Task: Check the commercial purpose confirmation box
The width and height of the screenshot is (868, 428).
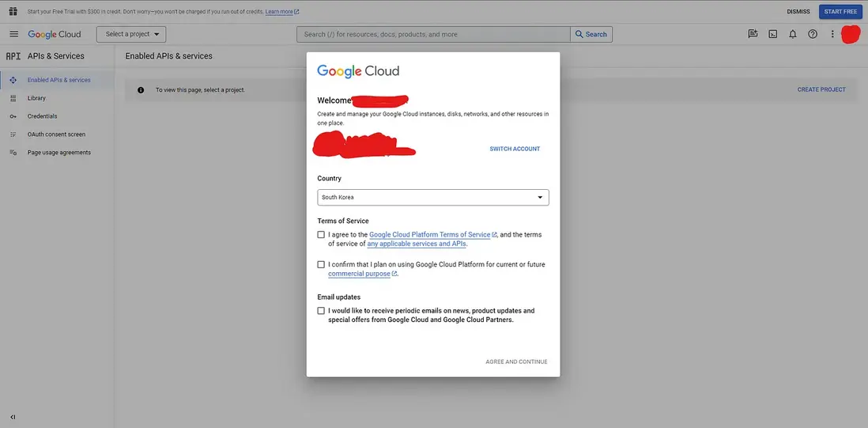Action: 321,265
